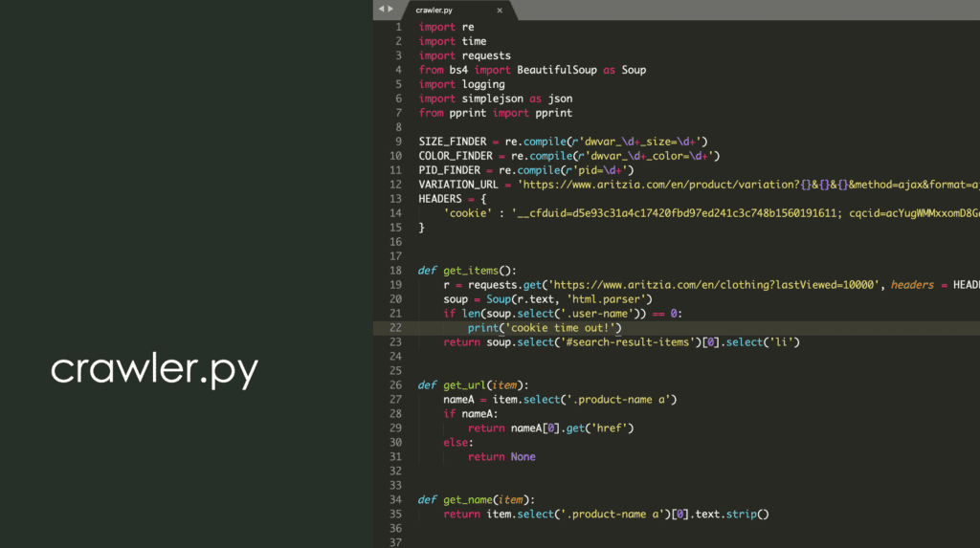Image resolution: width=980 pixels, height=548 pixels.
Task: Click the PID_FINDER variable name
Action: coord(450,170)
